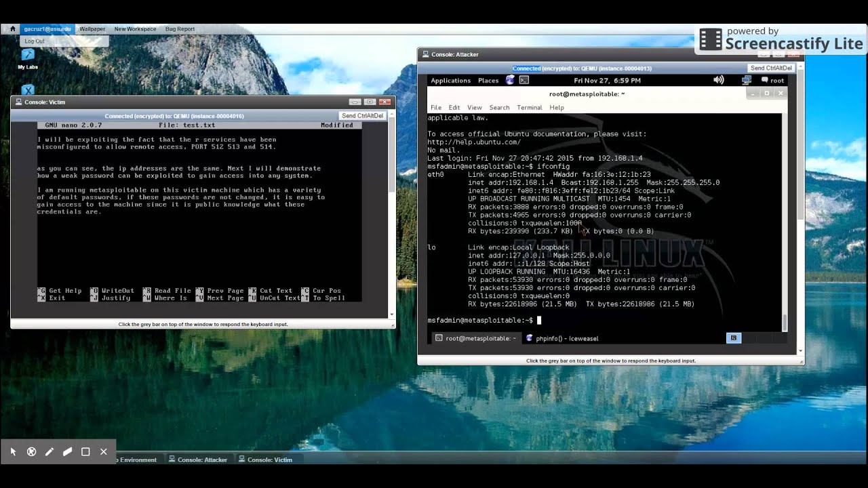Screen dimensions: 868x488
Task: Click To Spell shortcut in nano footer
Action: click(323, 298)
